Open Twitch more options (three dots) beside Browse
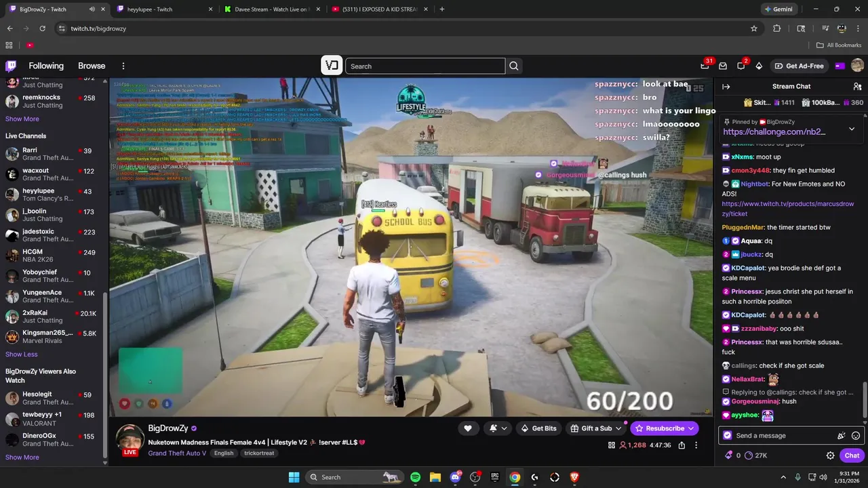 (123, 66)
